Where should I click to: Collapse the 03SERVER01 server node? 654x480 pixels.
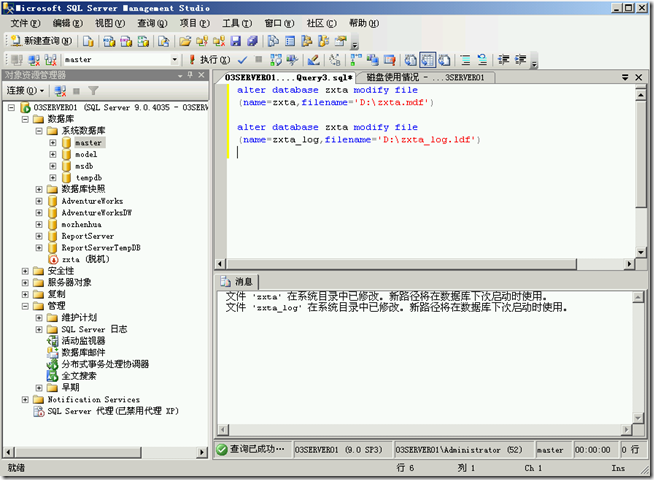pyautogui.click(x=12, y=108)
